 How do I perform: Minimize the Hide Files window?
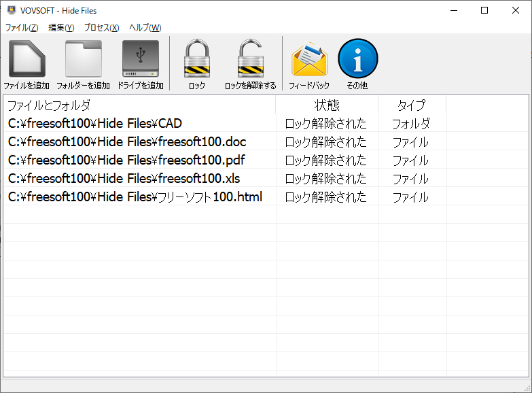pos(454,10)
